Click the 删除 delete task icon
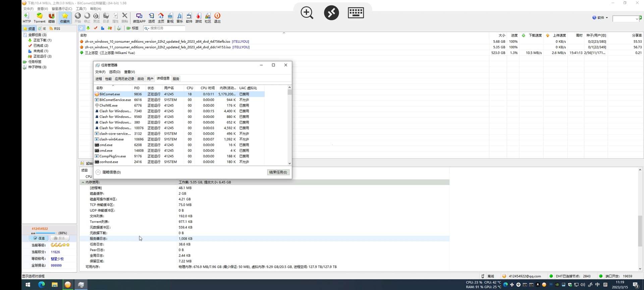Screen dimensions: 644x290 pos(125,18)
